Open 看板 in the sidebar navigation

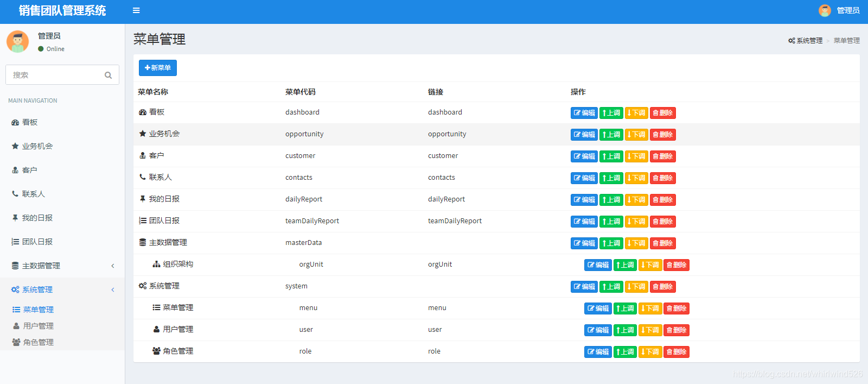pos(62,122)
